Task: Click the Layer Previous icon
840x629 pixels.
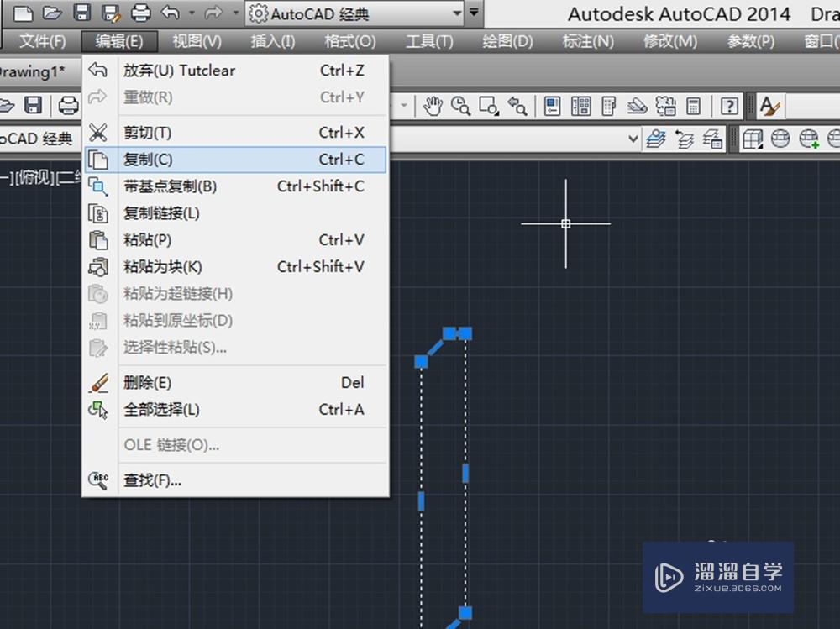Action: click(x=684, y=140)
